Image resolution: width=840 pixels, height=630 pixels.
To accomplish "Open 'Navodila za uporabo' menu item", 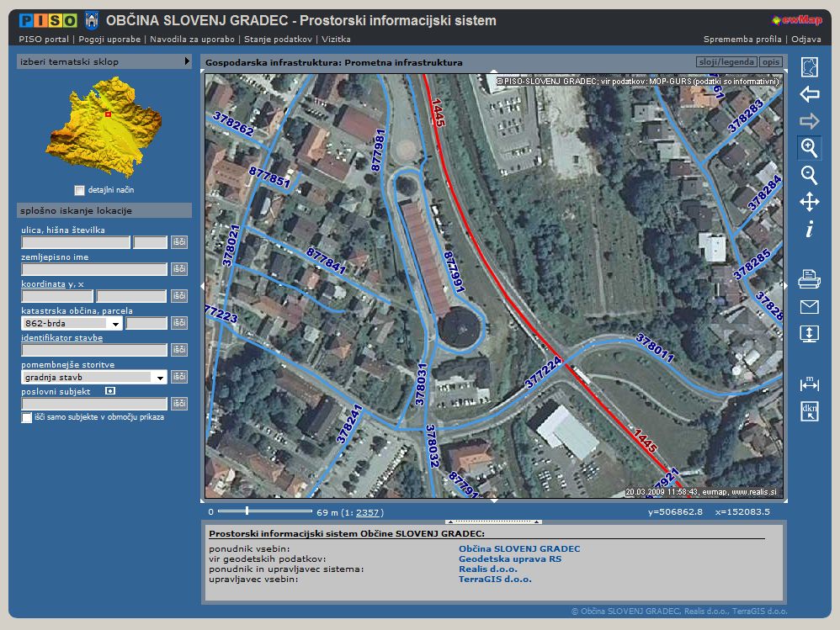I will pyautogui.click(x=194, y=39).
